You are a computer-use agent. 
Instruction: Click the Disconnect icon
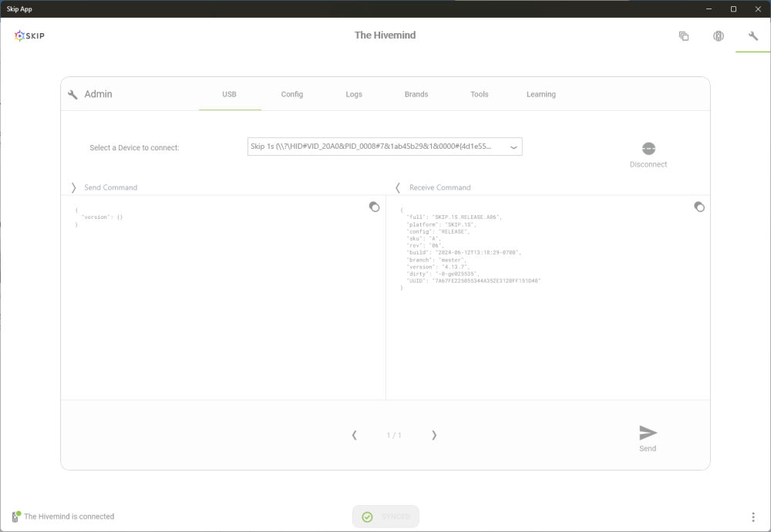[x=648, y=149]
